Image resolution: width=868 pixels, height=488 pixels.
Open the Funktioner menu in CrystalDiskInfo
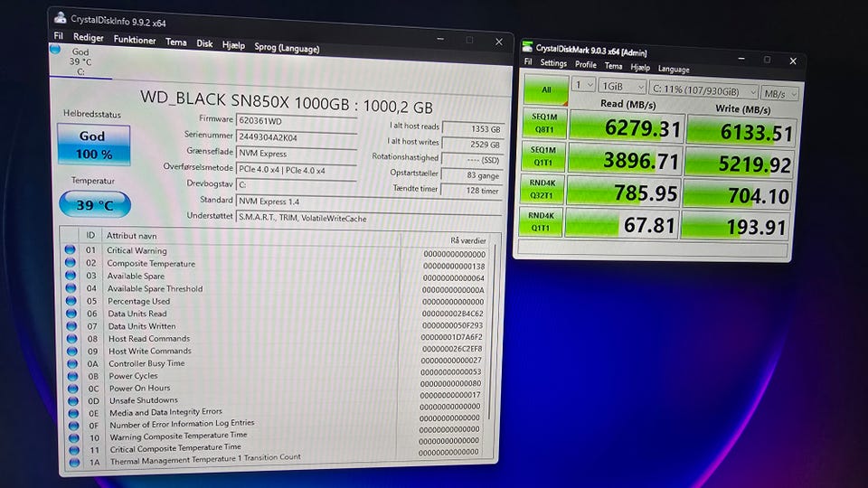pyautogui.click(x=135, y=40)
